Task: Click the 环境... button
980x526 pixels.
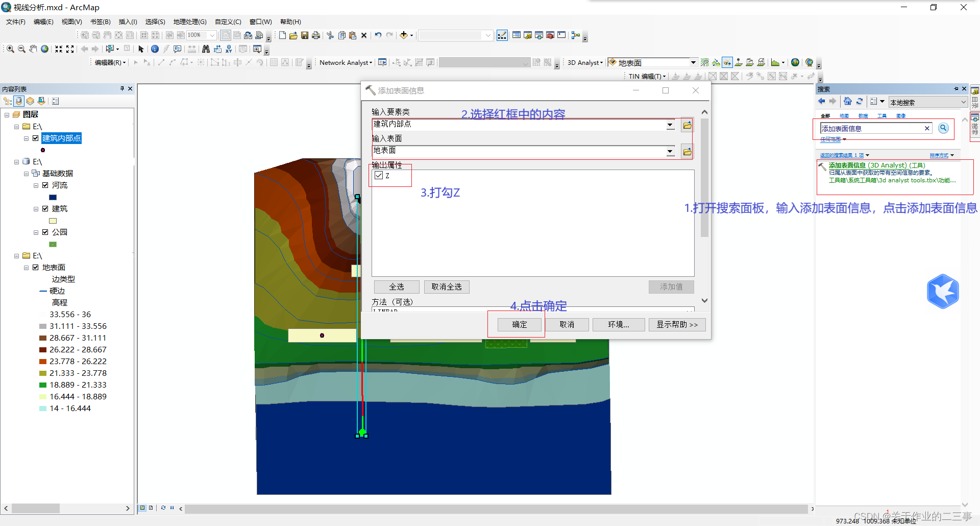Action: [619, 324]
